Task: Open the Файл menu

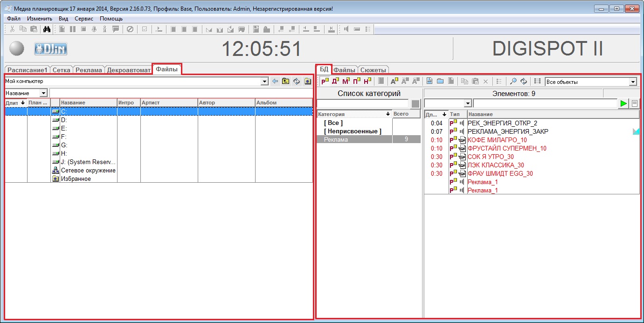Action: 14,19
